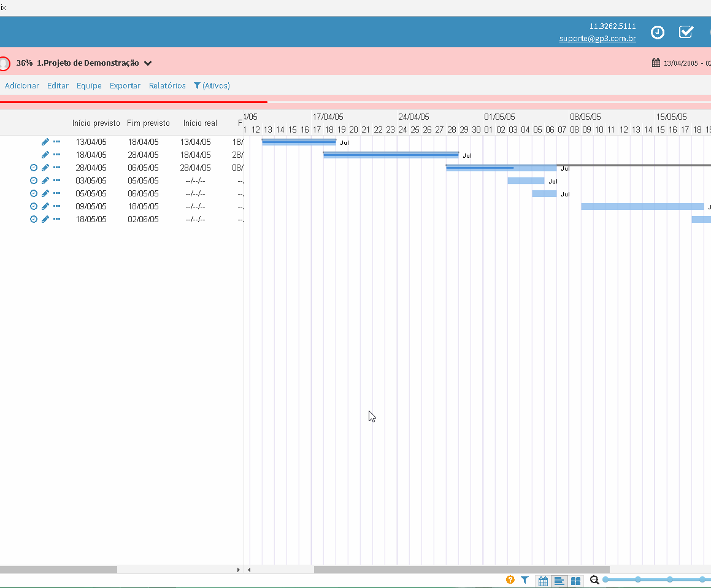Screen dimensions: 711x588
Task: Open the (Ativos) filter dropdown
Action: pos(212,86)
